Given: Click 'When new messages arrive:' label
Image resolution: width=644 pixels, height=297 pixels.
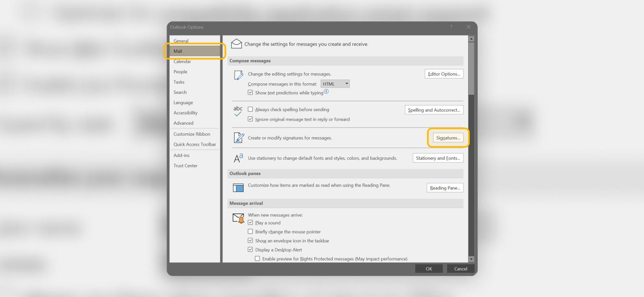Looking at the screenshot, I should click(275, 215).
